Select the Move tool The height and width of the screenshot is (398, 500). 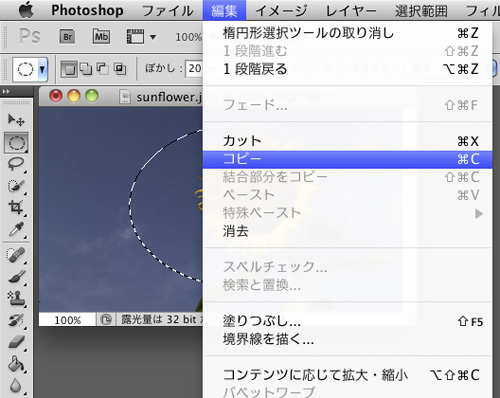[16, 120]
